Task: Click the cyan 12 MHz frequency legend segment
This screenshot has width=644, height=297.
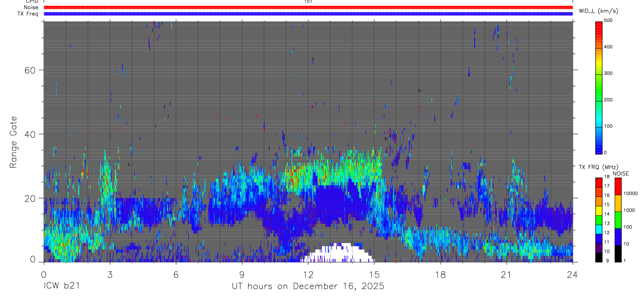Action: 598,229
